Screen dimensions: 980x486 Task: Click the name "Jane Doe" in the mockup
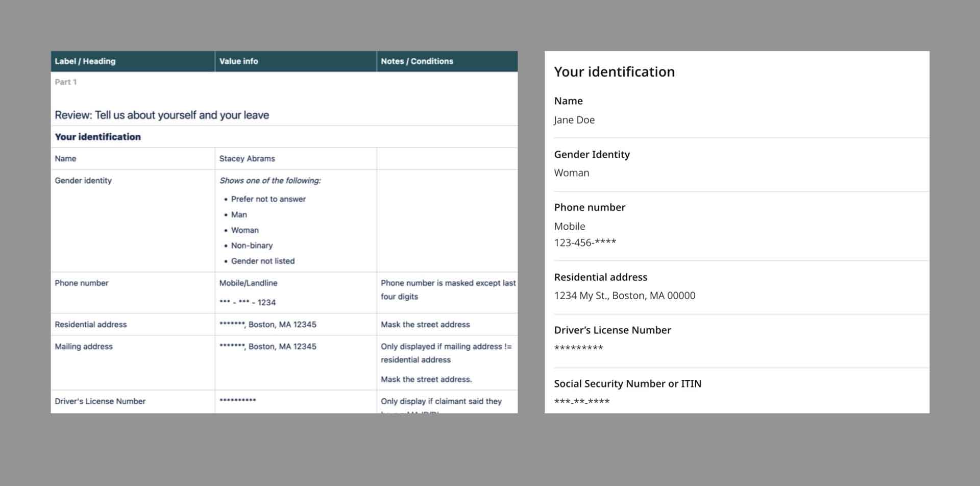[x=574, y=119]
